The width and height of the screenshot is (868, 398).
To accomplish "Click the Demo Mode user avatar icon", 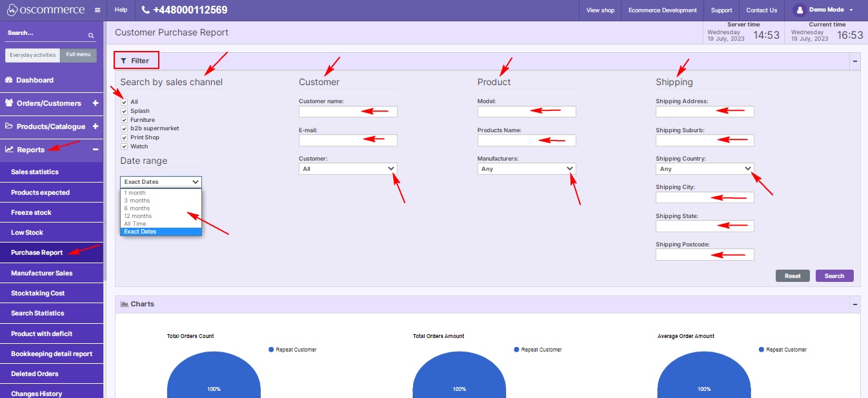I will (800, 10).
